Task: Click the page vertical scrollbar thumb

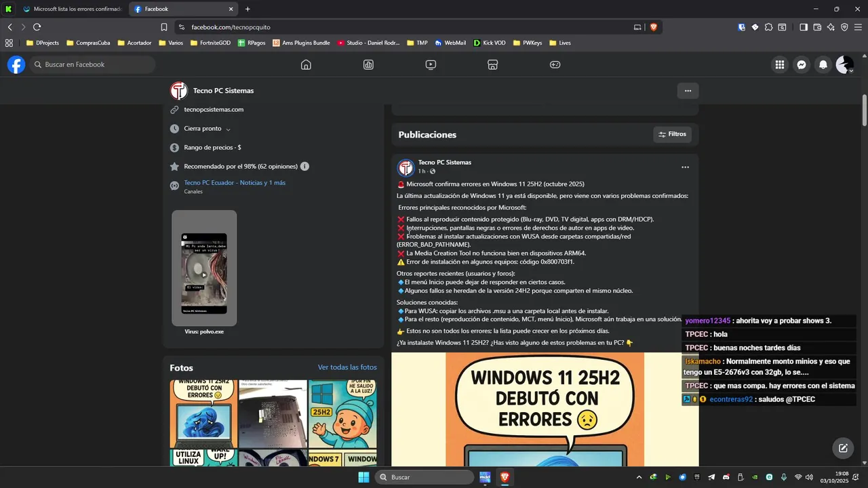Action: click(865, 110)
